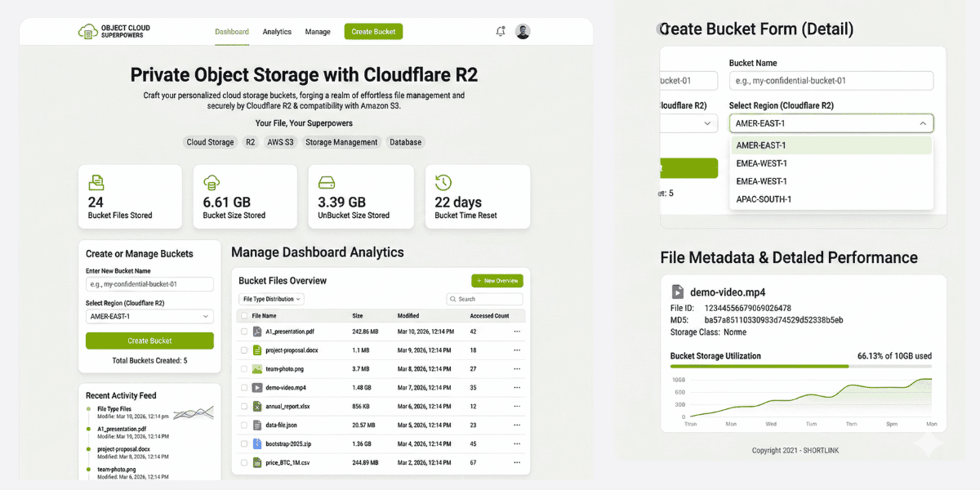Click the A1_presentation.pdf file icon
The height and width of the screenshot is (490, 980).
coord(256,332)
